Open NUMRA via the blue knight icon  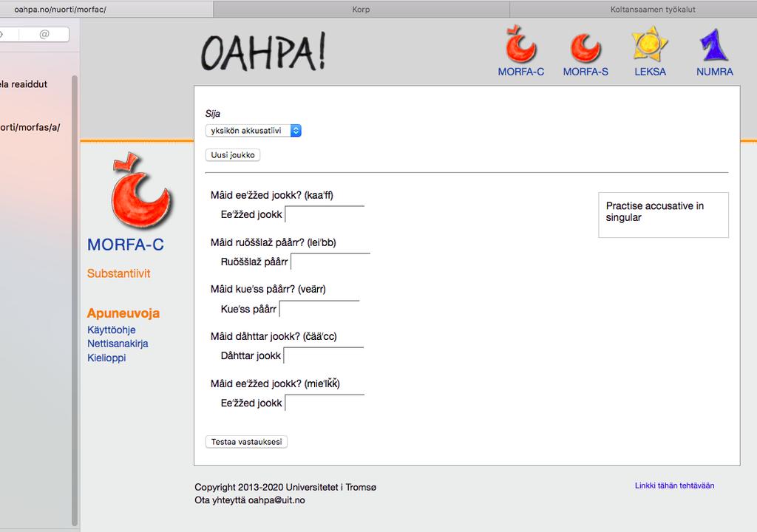(713, 45)
